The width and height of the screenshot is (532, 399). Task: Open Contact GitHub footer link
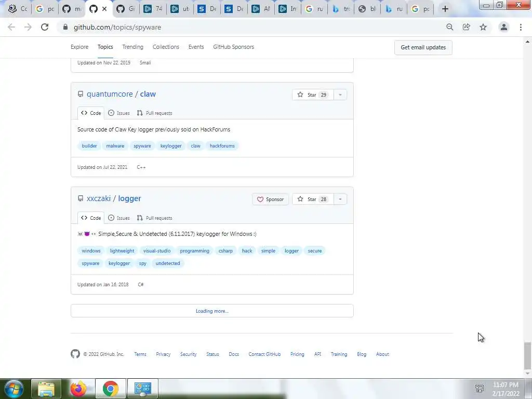[x=264, y=354]
